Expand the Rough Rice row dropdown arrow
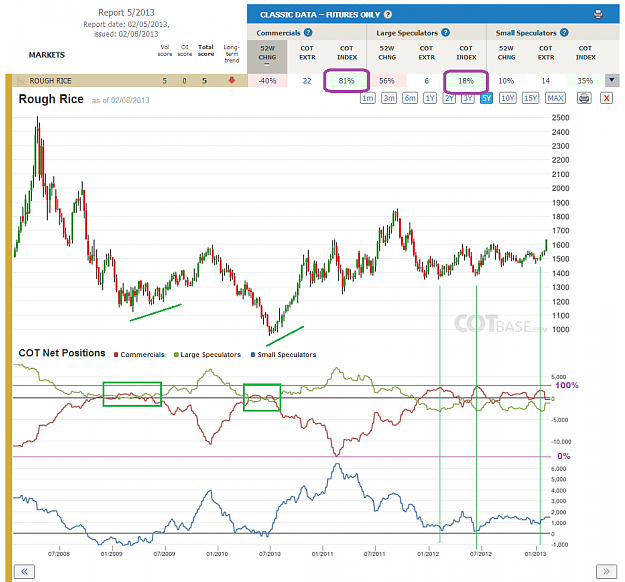625x582 pixels. (612, 81)
